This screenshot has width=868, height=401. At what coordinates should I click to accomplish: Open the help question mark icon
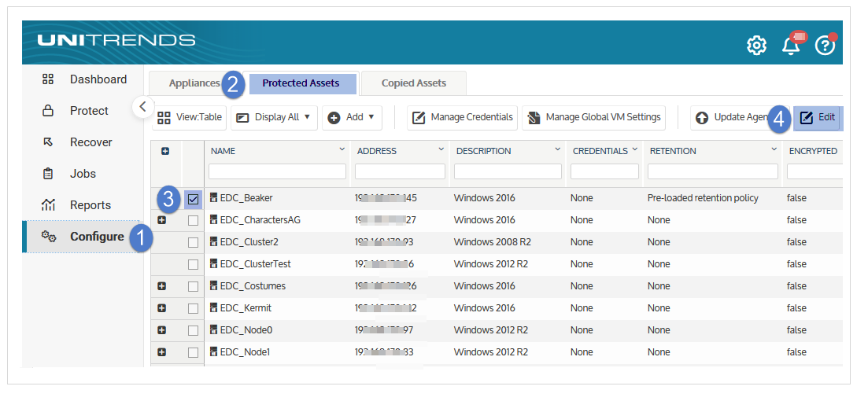825,46
